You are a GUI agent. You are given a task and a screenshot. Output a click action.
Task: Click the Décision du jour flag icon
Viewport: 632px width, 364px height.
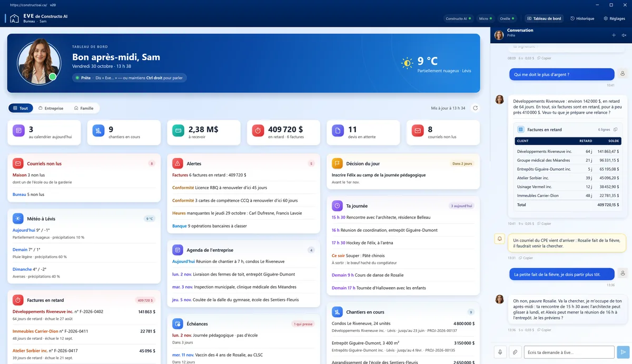[337, 163]
